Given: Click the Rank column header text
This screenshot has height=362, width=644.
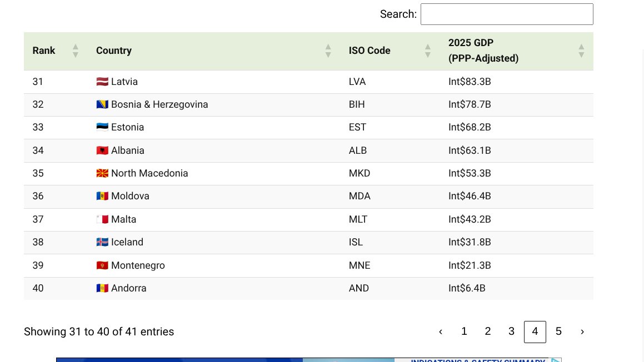Looking at the screenshot, I should [43, 51].
